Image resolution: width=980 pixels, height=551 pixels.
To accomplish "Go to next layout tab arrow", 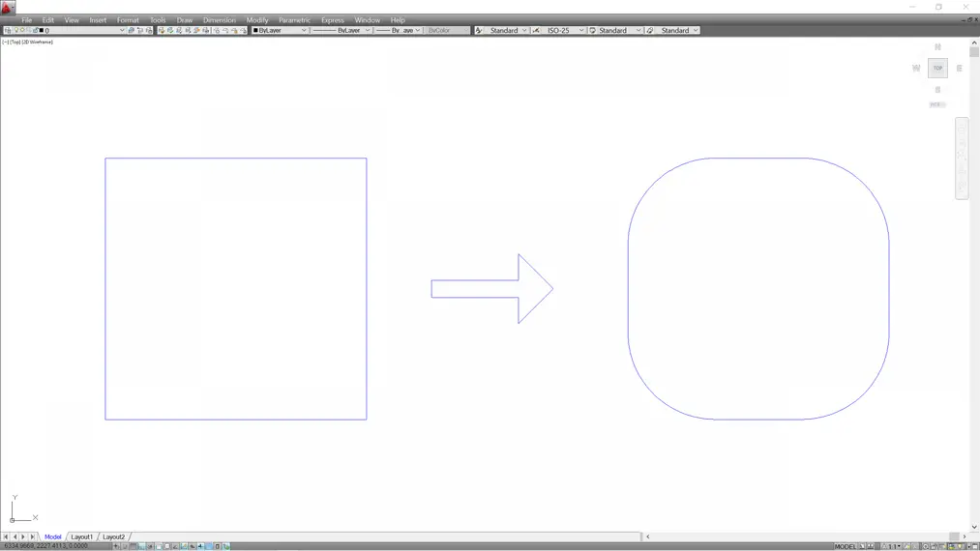I will pos(23,536).
